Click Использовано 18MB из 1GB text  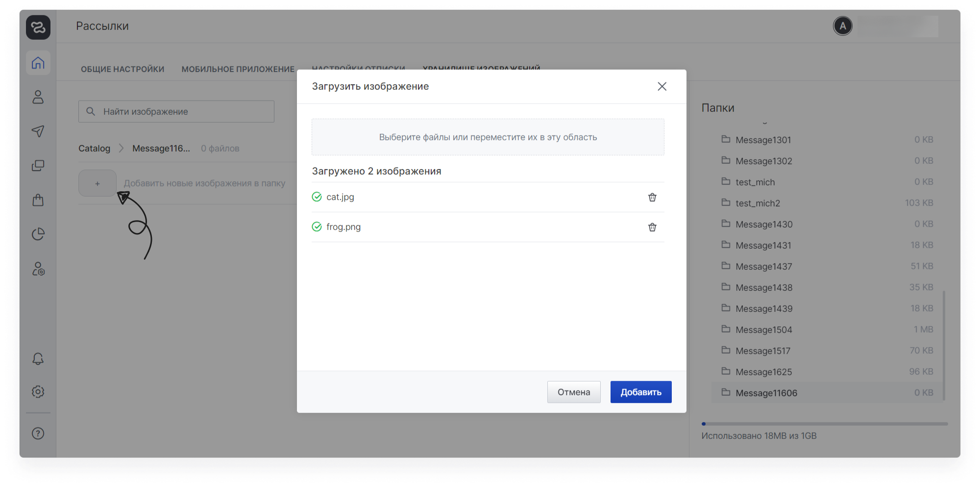(759, 436)
